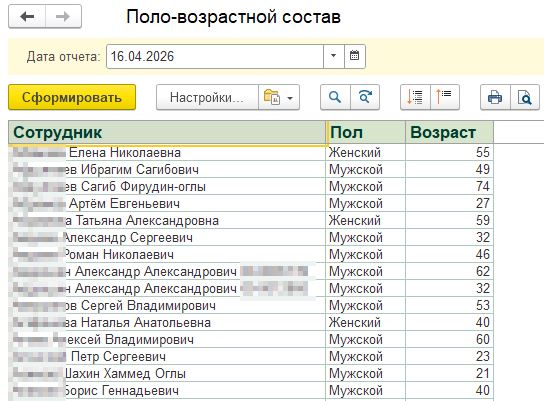
Task: Select the Артём Евгеньевич cell
Action: [167, 203]
